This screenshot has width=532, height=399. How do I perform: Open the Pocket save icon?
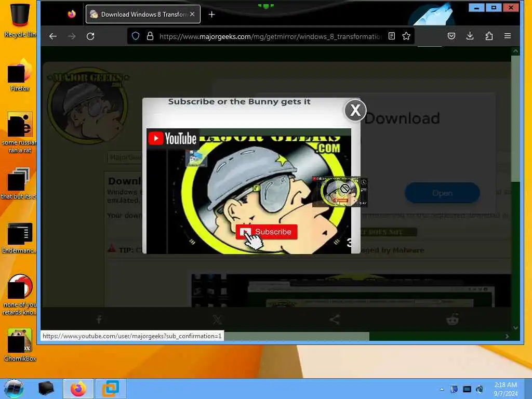[451, 36]
